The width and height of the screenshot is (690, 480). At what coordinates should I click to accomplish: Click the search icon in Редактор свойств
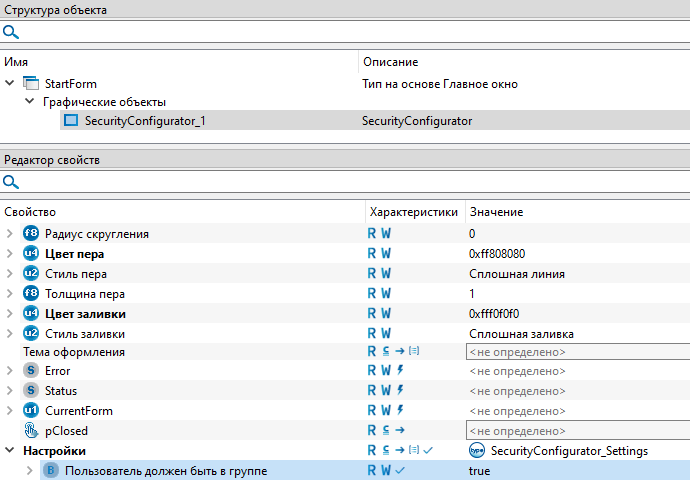tap(11, 182)
